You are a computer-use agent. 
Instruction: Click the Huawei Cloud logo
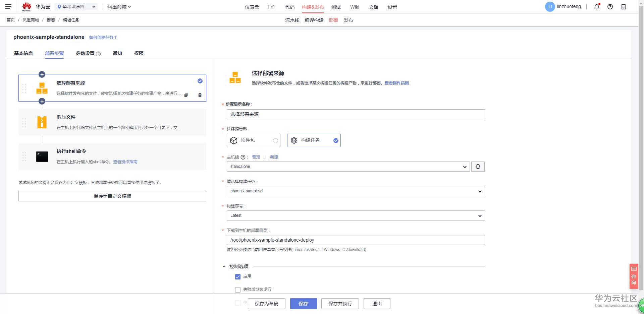[x=27, y=7]
